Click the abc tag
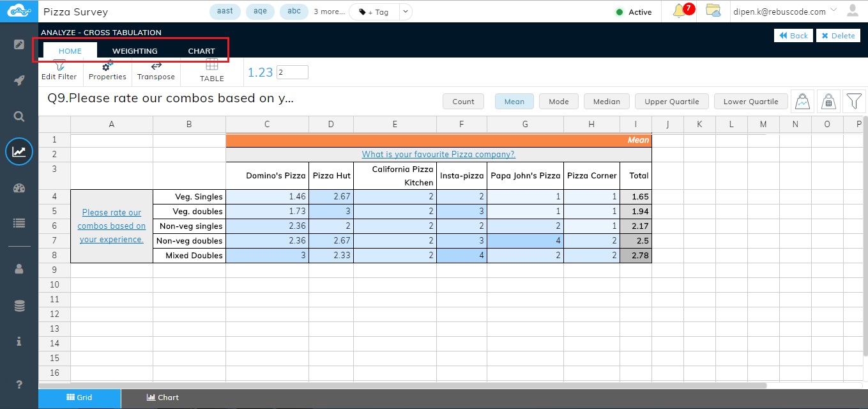Image resolution: width=868 pixels, height=409 pixels. 294,12
